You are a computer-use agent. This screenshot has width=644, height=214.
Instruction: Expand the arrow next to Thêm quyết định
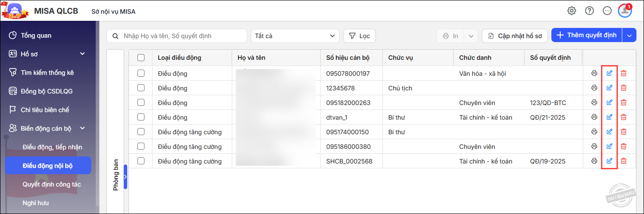(629, 36)
